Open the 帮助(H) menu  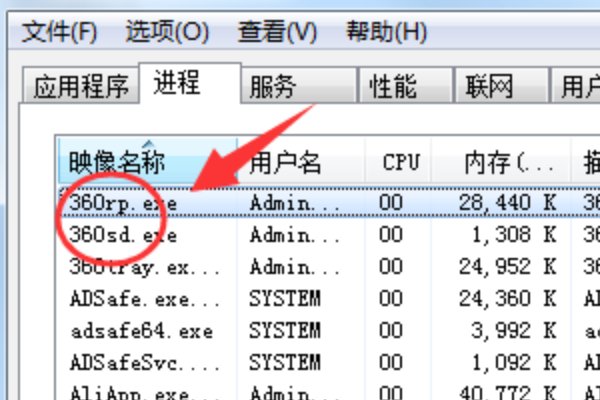coord(386,31)
